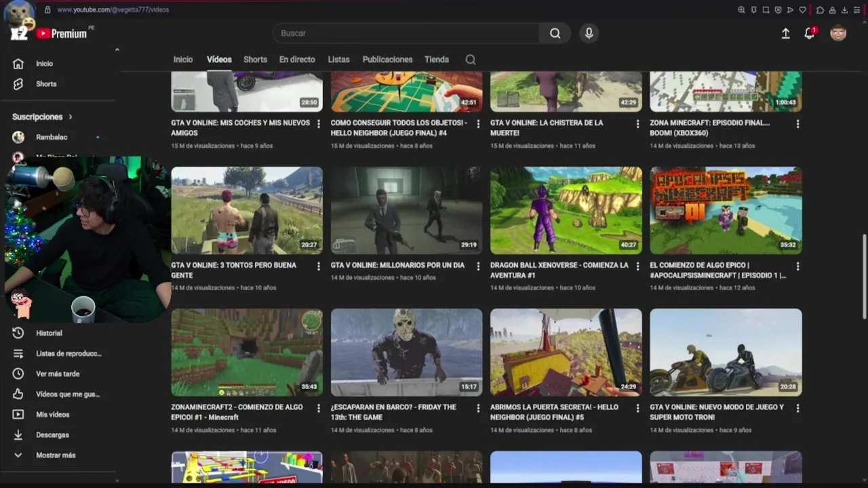Open options for DRAGON BALL XENOVERSE video
This screenshot has width=868, height=488.
pos(637,266)
